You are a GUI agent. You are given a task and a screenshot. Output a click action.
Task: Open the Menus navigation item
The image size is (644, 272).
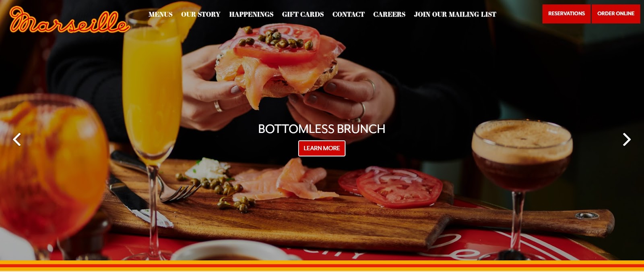pyautogui.click(x=160, y=14)
